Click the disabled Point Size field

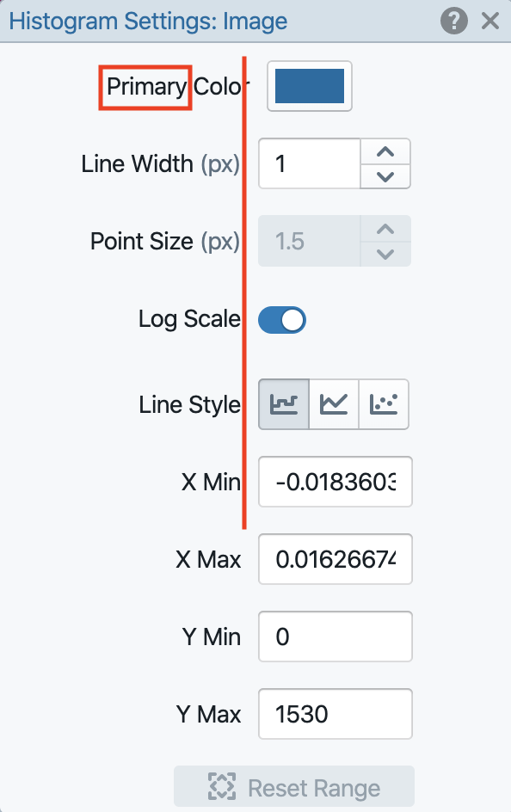310,241
